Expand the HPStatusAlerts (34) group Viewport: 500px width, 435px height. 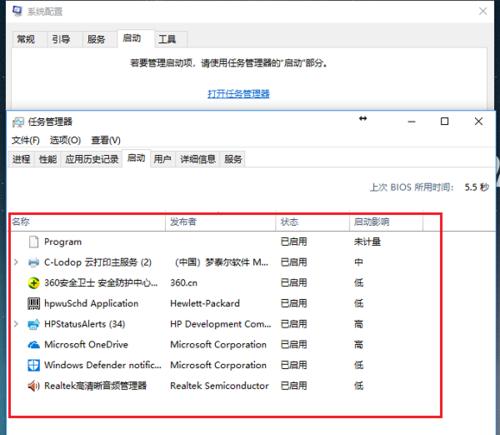(x=16, y=324)
